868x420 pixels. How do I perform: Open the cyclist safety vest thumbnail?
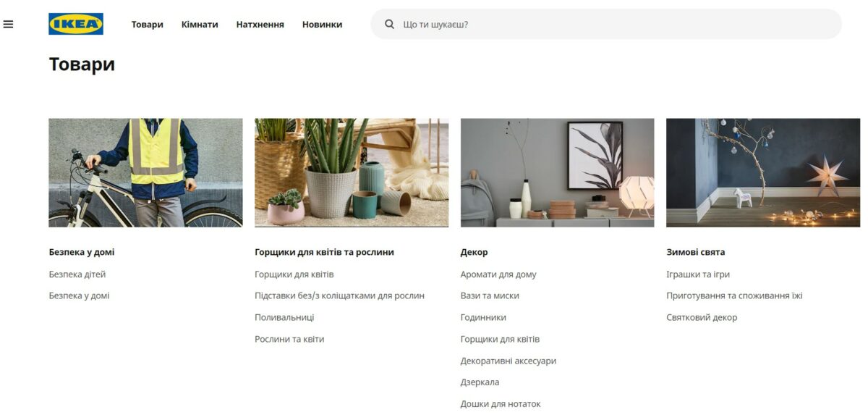coord(145,172)
